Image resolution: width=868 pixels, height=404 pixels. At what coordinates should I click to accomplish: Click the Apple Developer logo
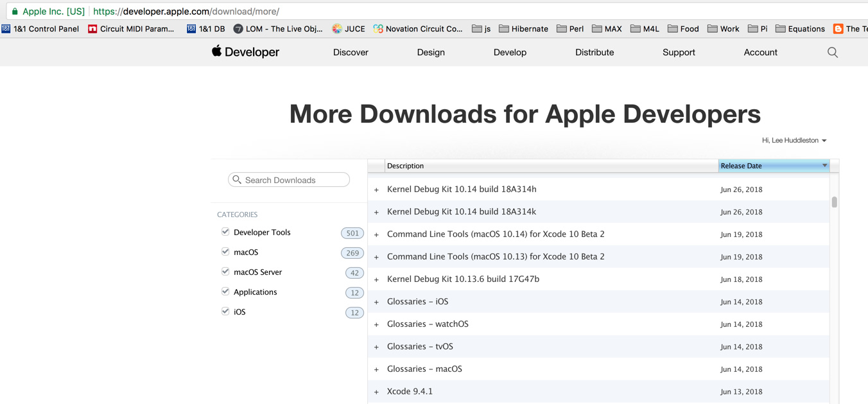click(245, 52)
